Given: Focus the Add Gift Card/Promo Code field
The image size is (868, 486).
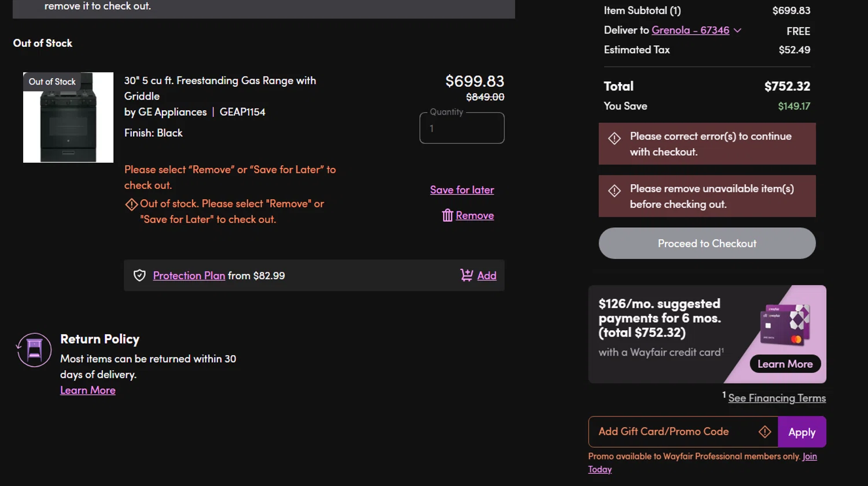Looking at the screenshot, I should tap(683, 432).
